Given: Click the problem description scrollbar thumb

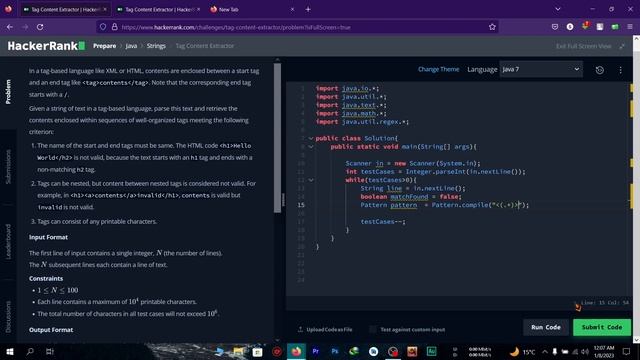Looking at the screenshot, I should click(x=278, y=137).
